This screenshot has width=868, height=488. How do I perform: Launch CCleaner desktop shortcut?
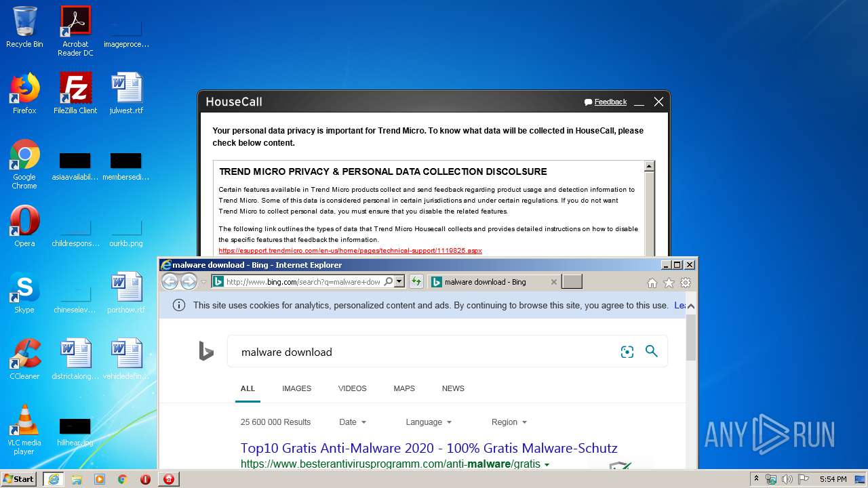click(24, 359)
